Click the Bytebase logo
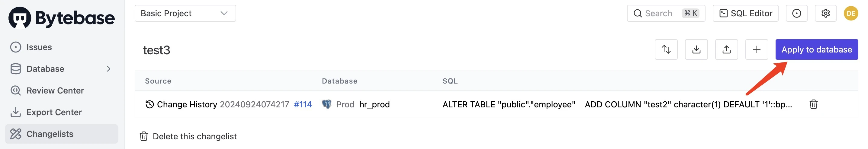The width and height of the screenshot is (868, 149). [x=61, y=18]
